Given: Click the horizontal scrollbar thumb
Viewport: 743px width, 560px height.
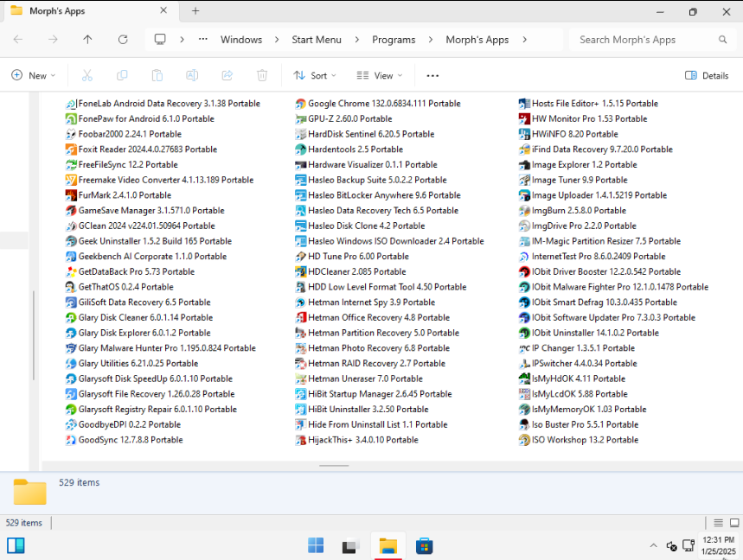Looking at the screenshot, I should pos(334,466).
